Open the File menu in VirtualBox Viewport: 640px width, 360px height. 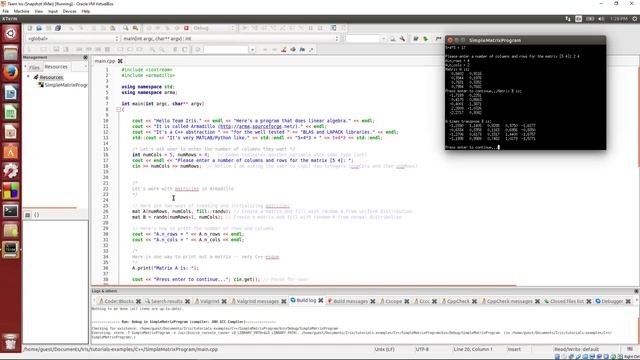coord(5,11)
